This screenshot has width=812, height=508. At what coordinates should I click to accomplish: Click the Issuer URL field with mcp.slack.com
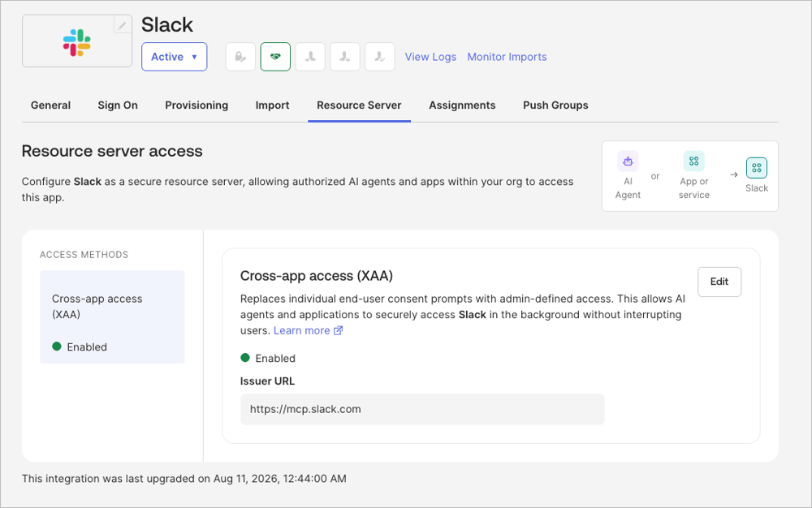coord(422,409)
